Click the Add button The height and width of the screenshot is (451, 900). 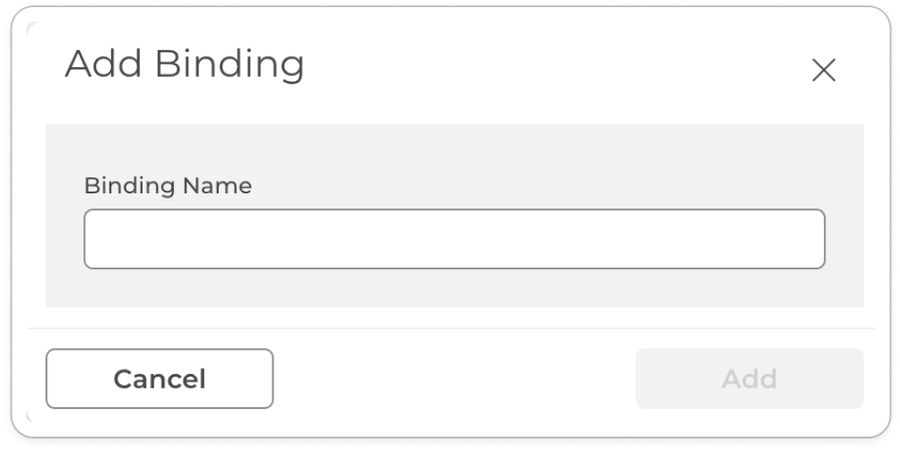click(x=749, y=379)
